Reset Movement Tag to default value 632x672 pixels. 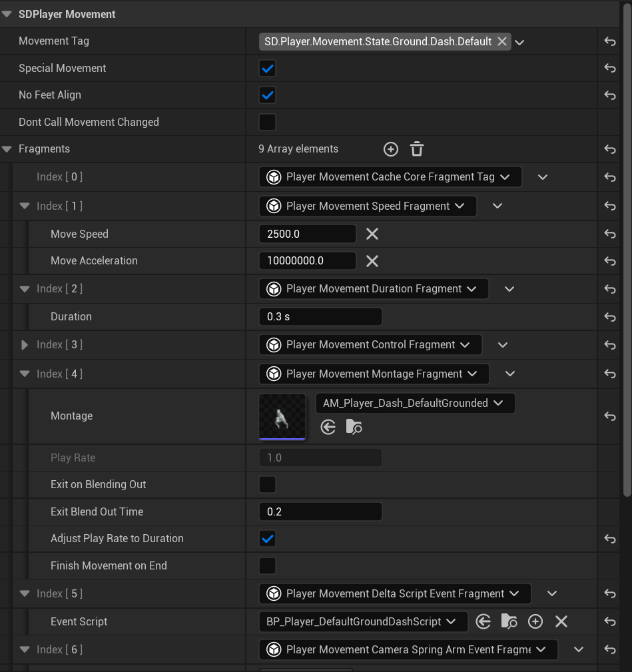[x=609, y=41]
